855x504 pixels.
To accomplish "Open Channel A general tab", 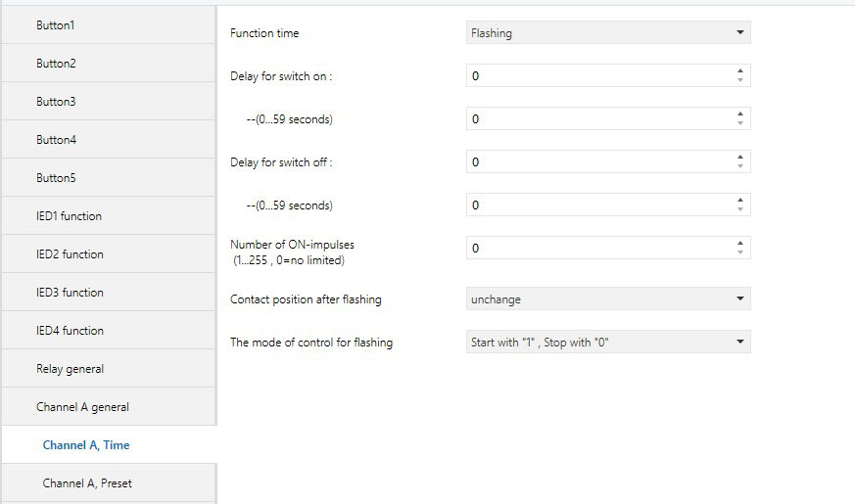I will (108, 407).
